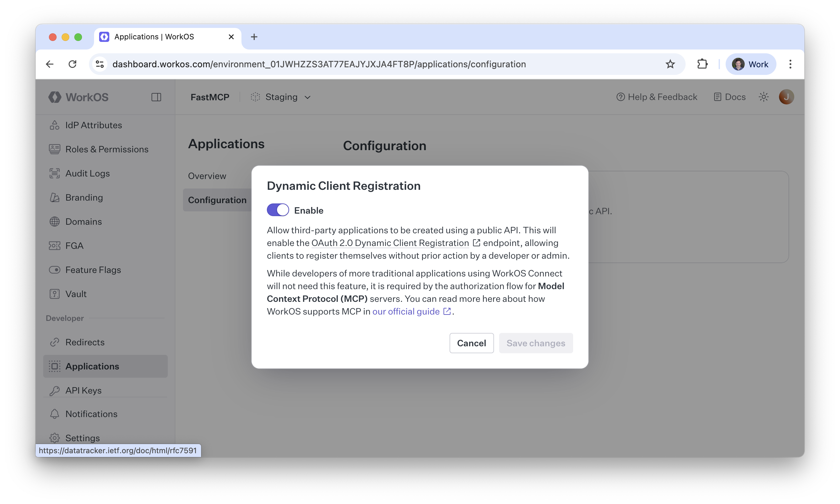The image size is (840, 504).
Task: Open the Branding section
Action: [84, 197]
